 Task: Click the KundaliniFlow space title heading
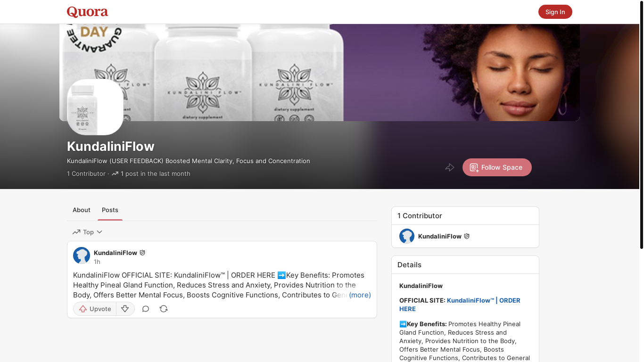click(x=111, y=146)
